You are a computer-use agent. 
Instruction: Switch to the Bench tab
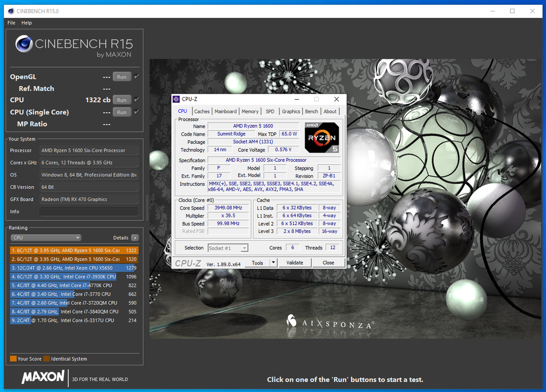pyautogui.click(x=311, y=111)
